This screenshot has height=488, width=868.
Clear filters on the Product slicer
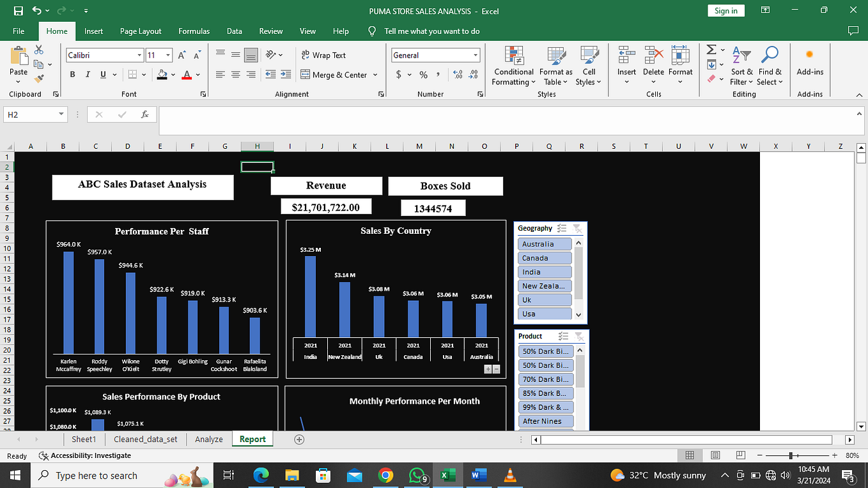(x=578, y=336)
